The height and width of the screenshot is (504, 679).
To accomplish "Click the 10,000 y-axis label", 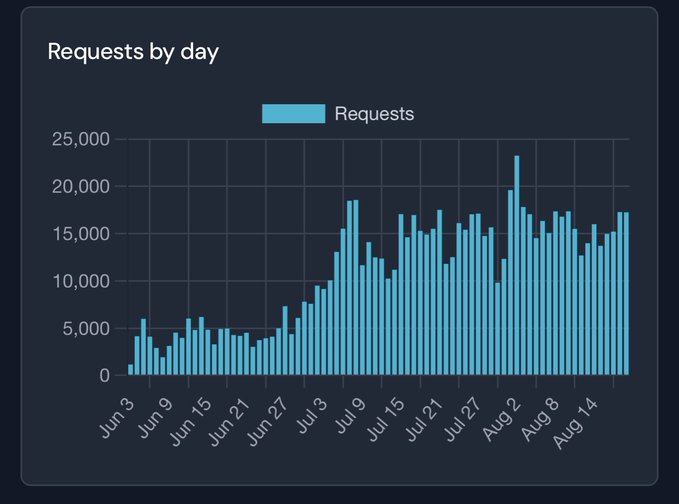I will pyautogui.click(x=81, y=281).
